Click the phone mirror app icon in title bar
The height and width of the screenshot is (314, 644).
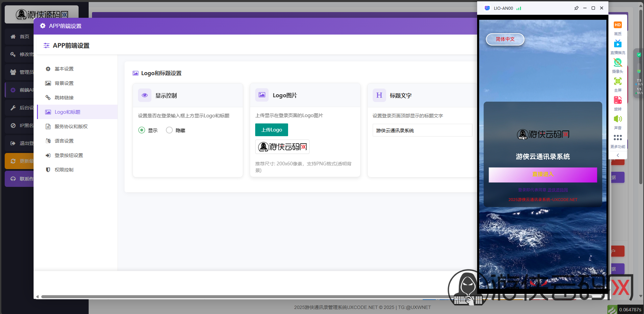click(487, 8)
